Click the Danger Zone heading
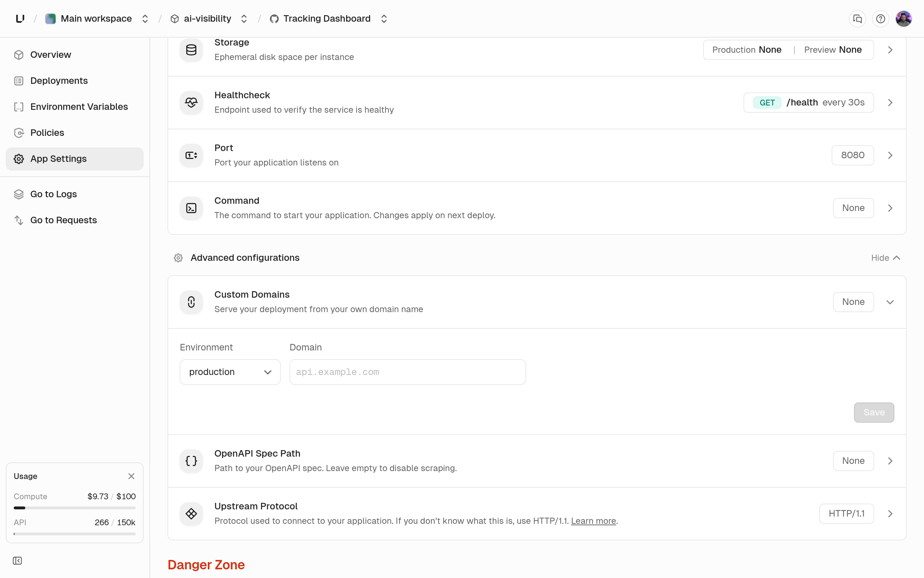Viewport: 924px width, 578px height. [206, 565]
